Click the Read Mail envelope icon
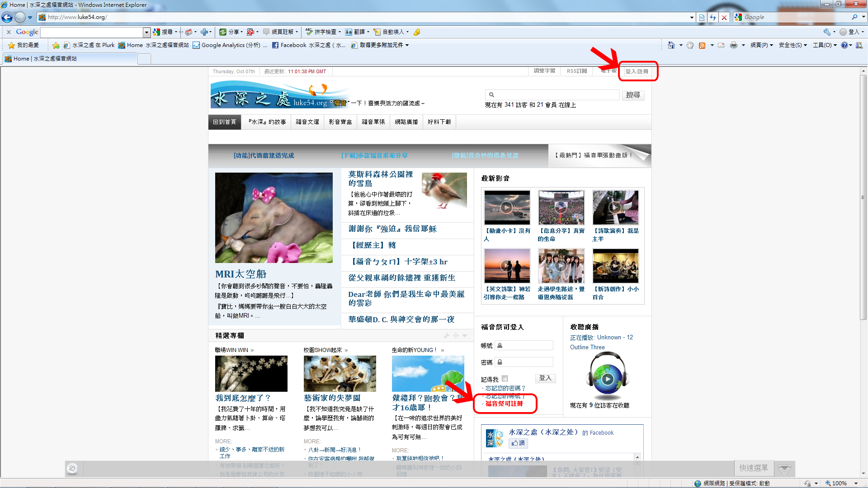This screenshot has height=488, width=868. point(721,45)
